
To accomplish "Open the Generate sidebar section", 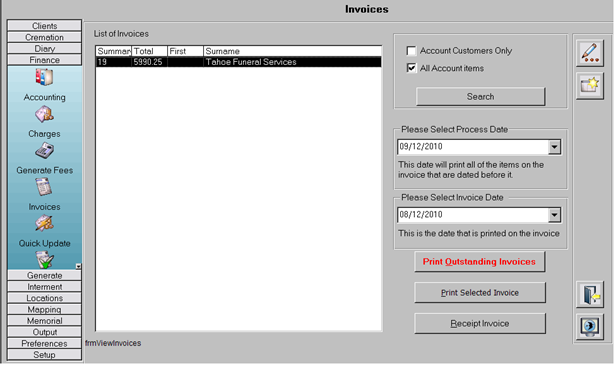I will 44,275.
